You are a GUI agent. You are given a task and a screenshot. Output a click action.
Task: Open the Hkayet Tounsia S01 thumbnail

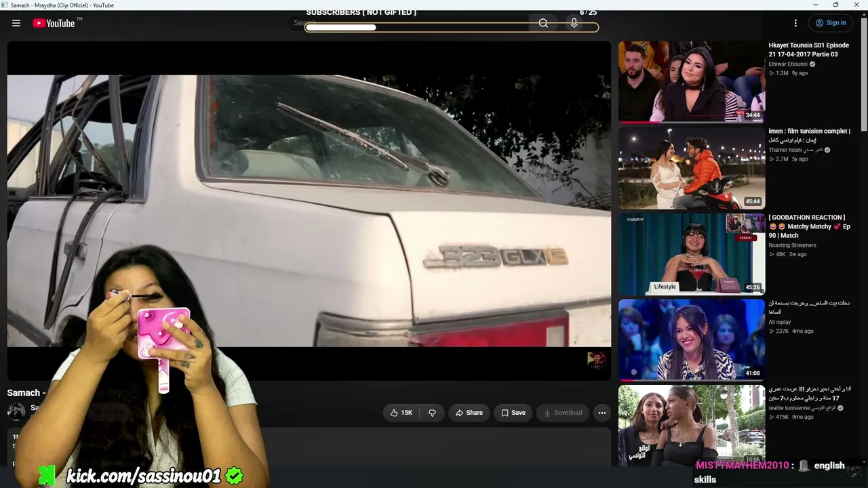(692, 81)
